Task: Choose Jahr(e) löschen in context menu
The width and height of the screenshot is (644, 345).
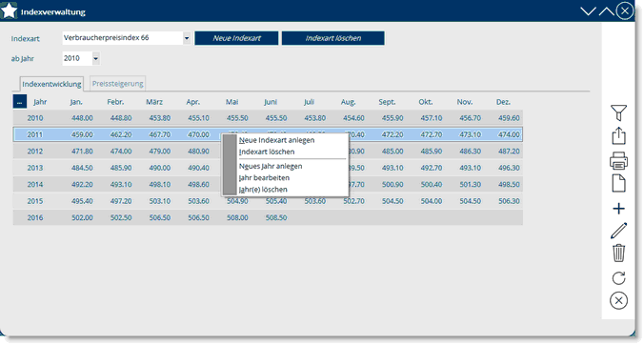Action: click(263, 190)
